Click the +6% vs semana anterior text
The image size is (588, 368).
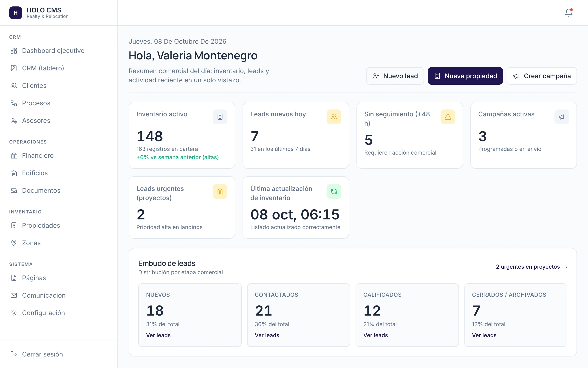coord(177,157)
